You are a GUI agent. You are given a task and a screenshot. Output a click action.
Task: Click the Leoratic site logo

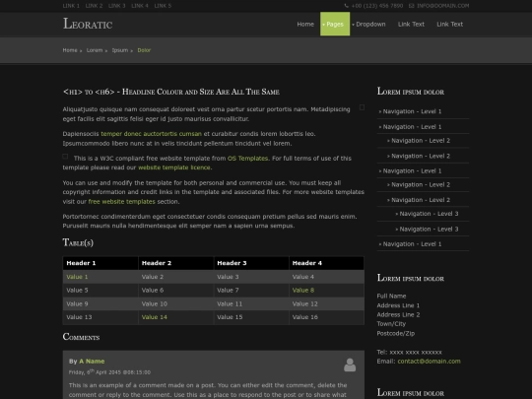coord(88,24)
